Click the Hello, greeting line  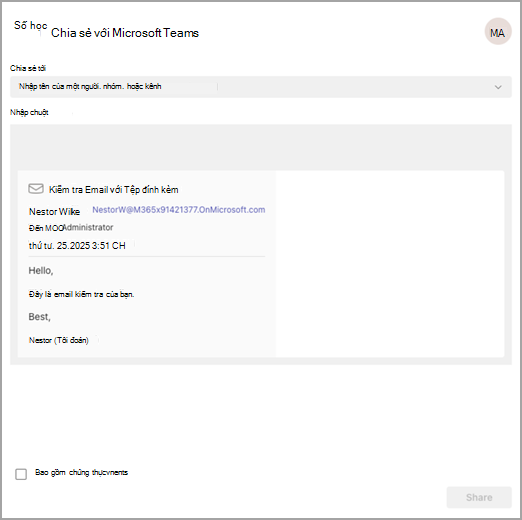[41, 270]
